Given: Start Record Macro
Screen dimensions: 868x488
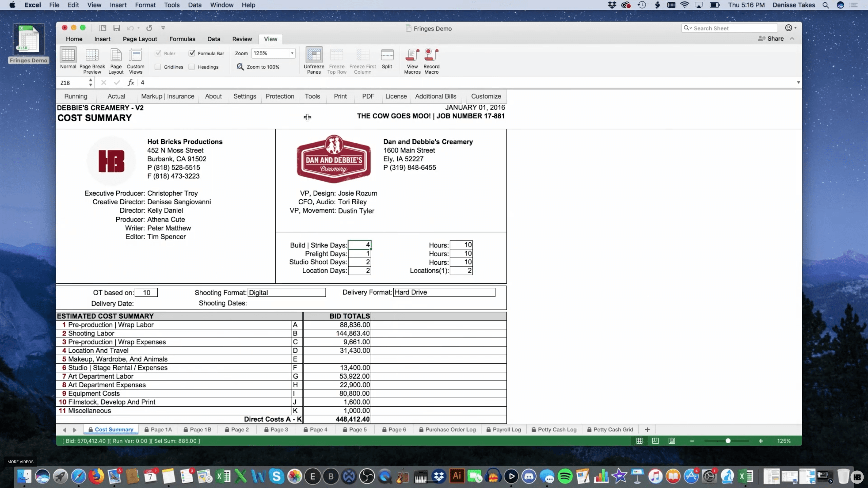Looking at the screenshot, I should click(x=431, y=55).
